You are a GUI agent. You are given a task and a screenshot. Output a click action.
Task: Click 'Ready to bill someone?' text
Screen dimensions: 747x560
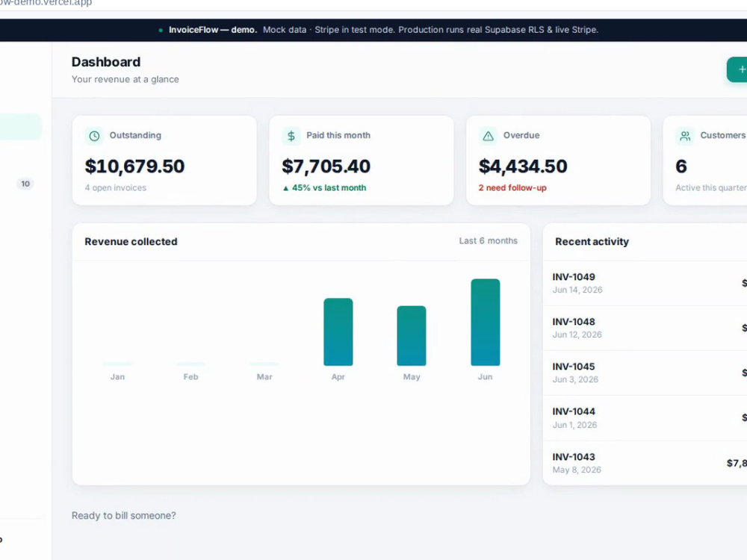point(124,516)
